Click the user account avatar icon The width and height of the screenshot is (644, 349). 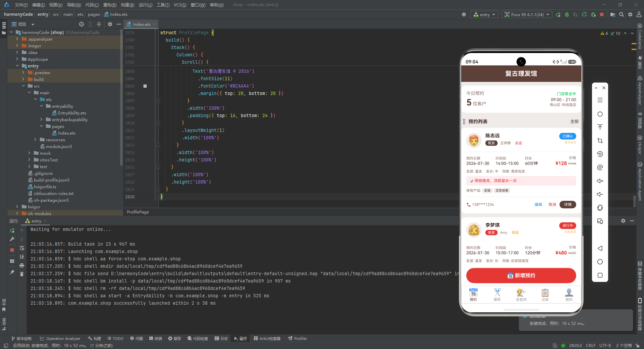(x=639, y=14)
